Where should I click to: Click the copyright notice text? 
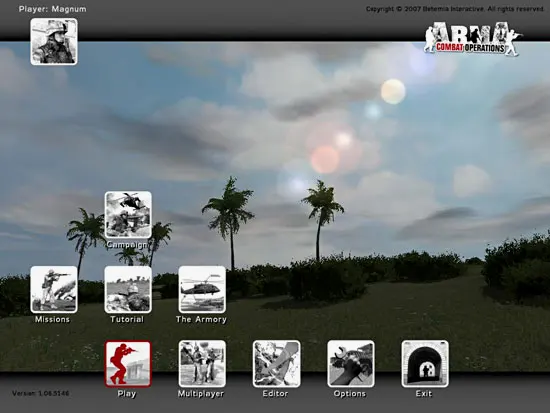455,9
